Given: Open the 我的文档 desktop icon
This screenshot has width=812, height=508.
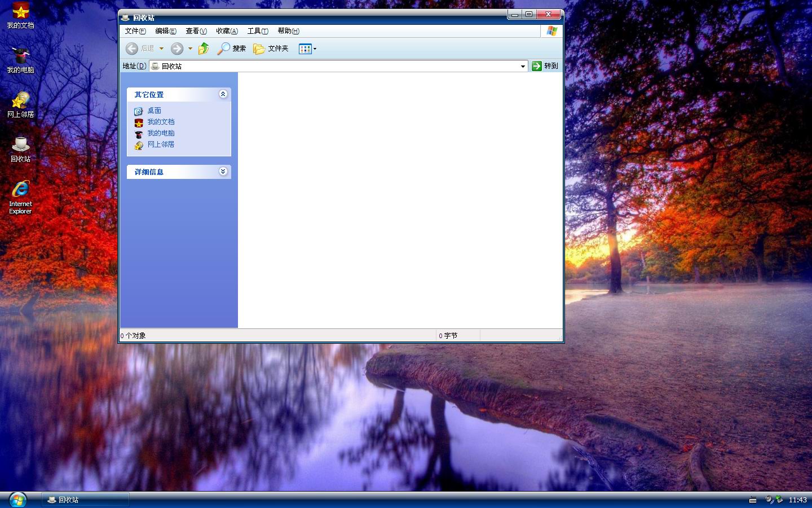Looking at the screenshot, I should click(20, 15).
